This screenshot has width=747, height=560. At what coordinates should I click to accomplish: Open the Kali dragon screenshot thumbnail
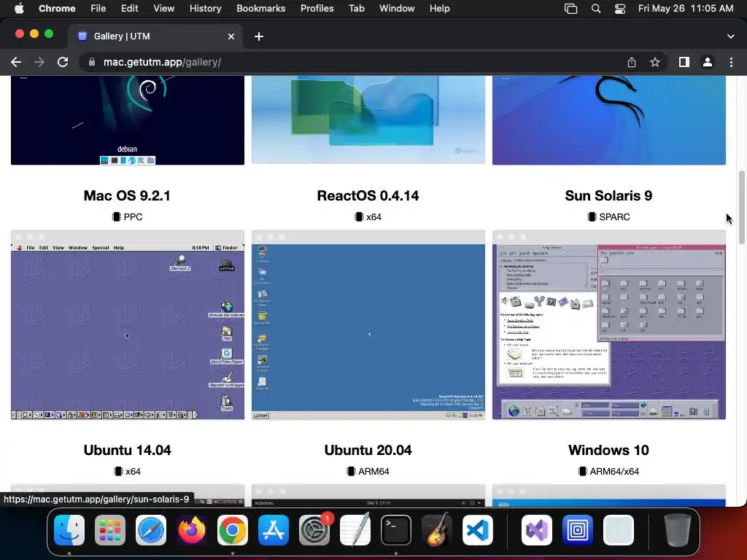[x=609, y=120]
